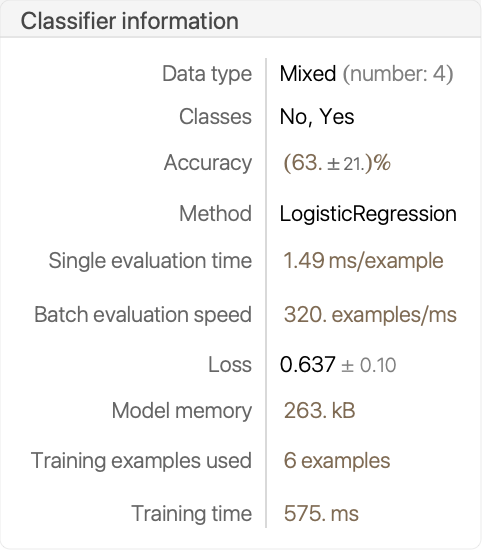The image size is (483, 551).
Task: Click the 320. examples/ms value
Action: click(370, 315)
